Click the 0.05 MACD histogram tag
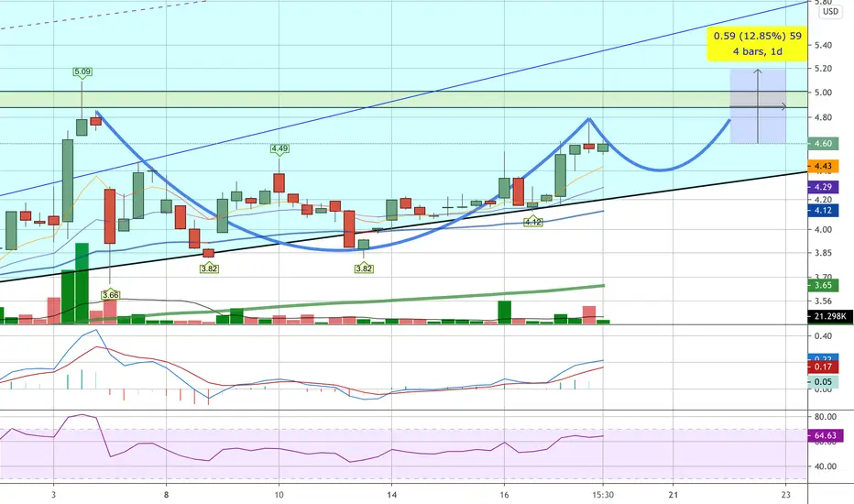The height and width of the screenshot is (504, 854). [823, 382]
